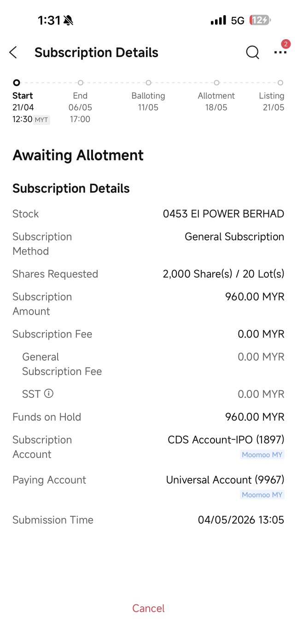
Task: Tap the silent bell icon in status bar
Action: (x=69, y=20)
